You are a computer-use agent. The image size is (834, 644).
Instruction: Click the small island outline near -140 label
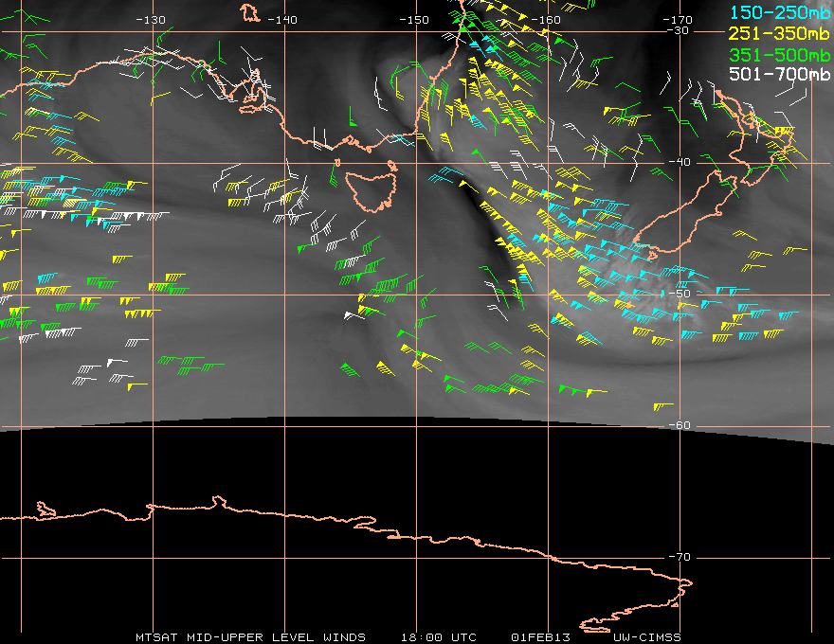point(249,12)
